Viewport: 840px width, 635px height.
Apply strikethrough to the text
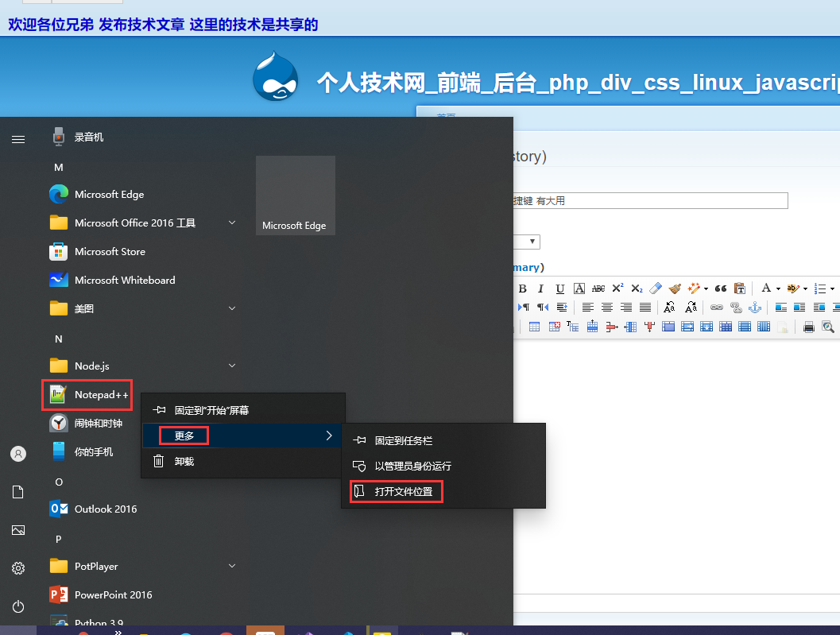click(598, 288)
